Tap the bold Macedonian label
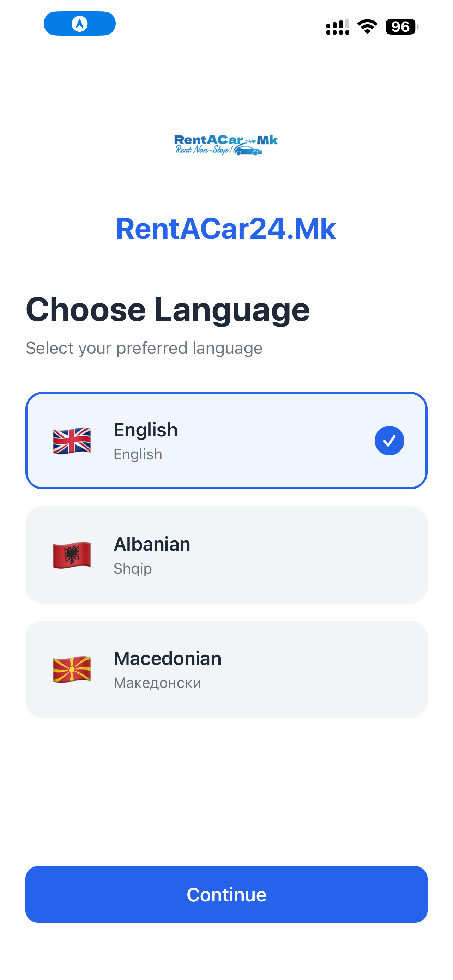 point(167,659)
